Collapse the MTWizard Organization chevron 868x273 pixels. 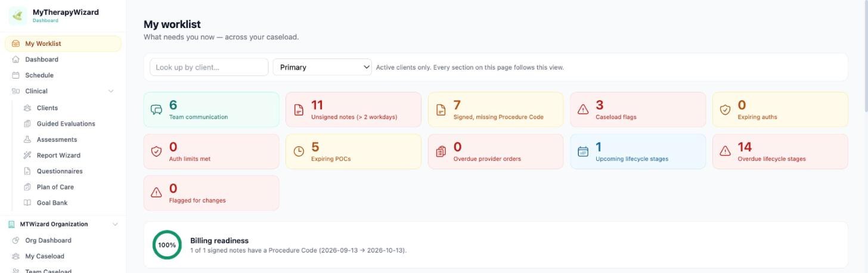coord(115,224)
